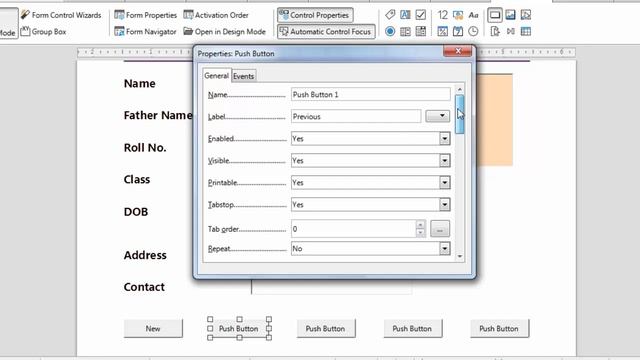This screenshot has height=360, width=640.
Task: Select the Option Button radio icon
Action: pyautogui.click(x=390, y=31)
